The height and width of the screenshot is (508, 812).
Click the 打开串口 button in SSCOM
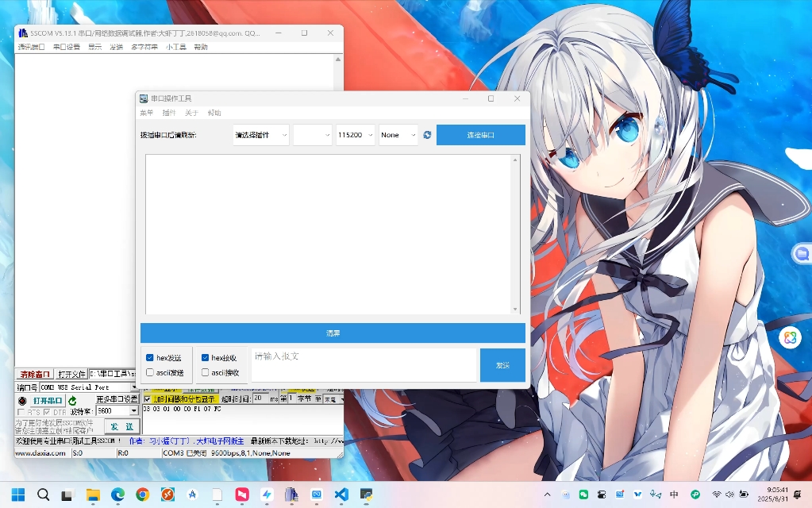pyautogui.click(x=47, y=401)
